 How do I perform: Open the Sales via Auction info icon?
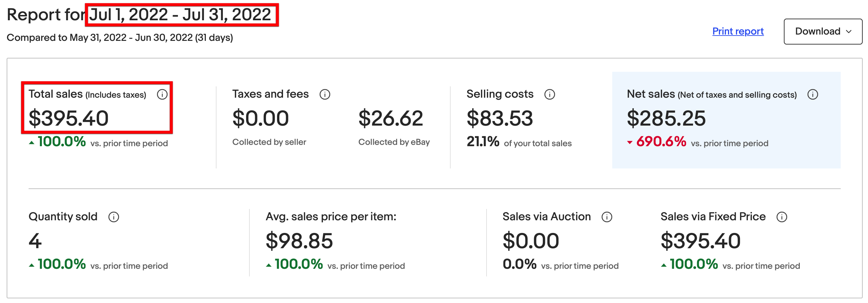[607, 217]
